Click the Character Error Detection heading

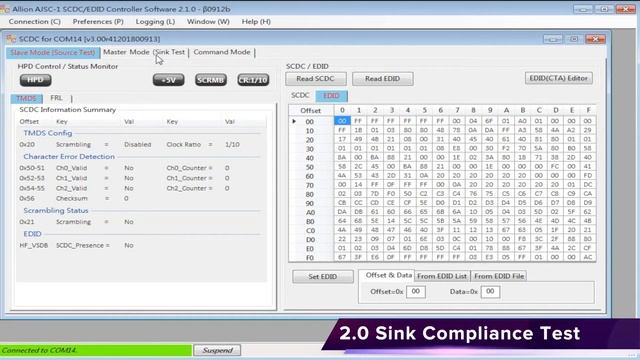69,157
